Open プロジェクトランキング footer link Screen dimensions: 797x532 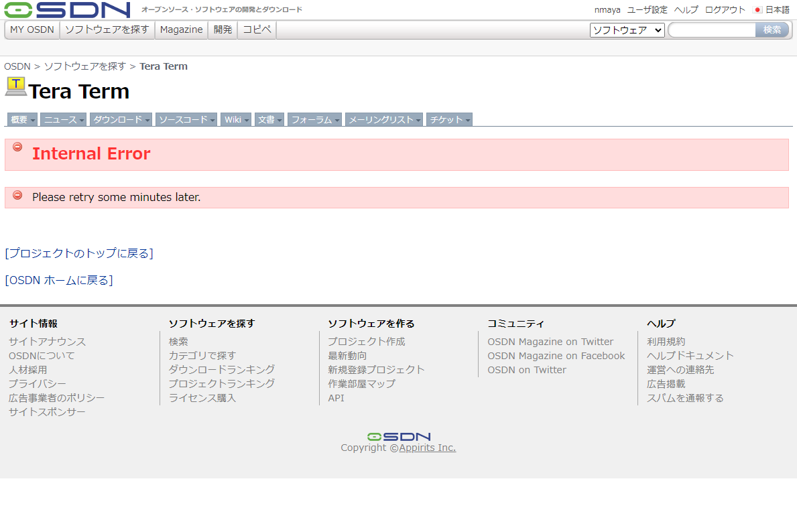[222, 384]
